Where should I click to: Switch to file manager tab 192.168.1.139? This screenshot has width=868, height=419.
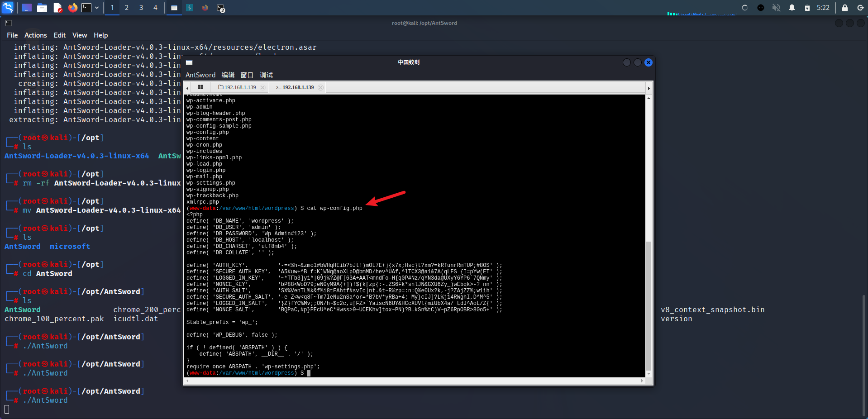[x=237, y=87]
